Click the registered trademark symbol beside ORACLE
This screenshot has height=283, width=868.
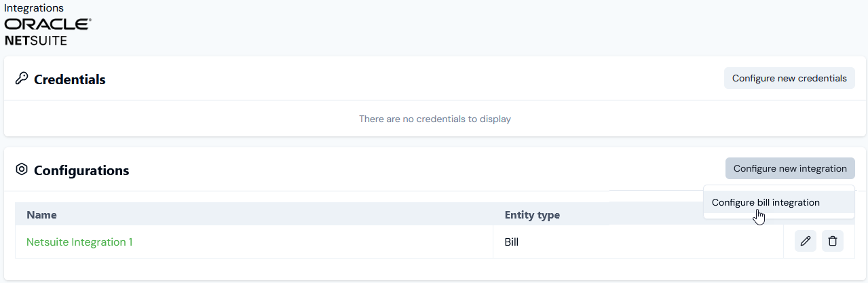click(90, 20)
